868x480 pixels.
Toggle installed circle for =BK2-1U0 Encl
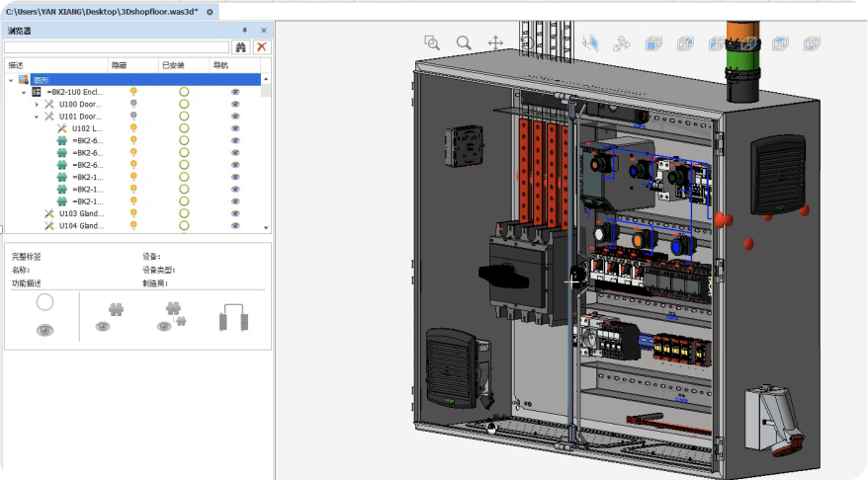(x=184, y=92)
